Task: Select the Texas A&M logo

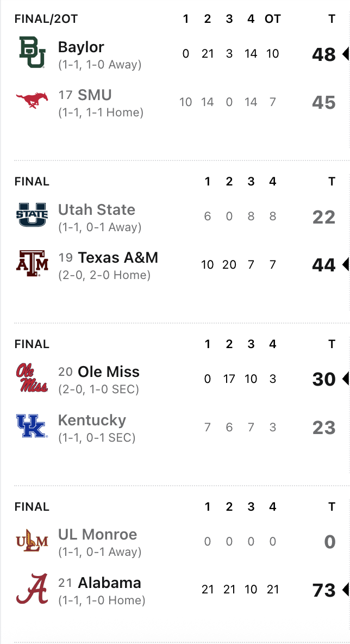Action: (x=32, y=264)
